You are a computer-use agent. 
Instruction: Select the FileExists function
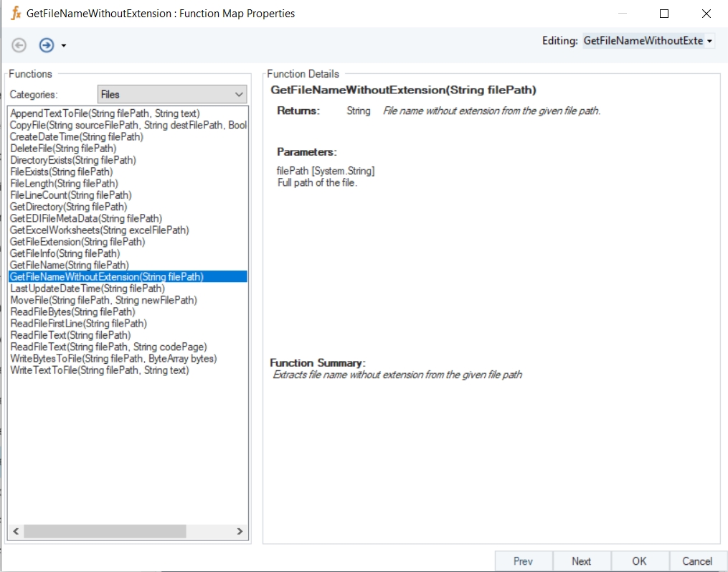62,172
